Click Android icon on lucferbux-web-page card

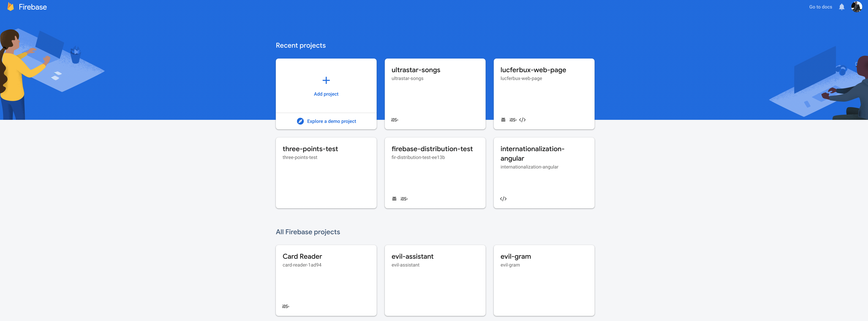click(503, 120)
